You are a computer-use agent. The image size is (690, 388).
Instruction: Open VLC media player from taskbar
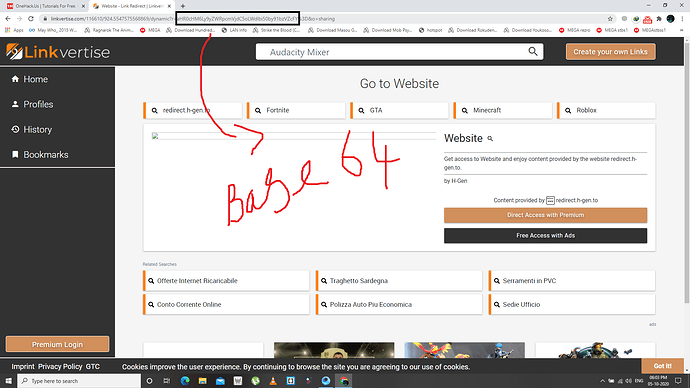(273, 381)
